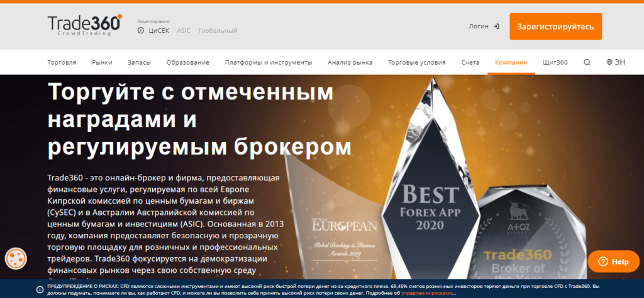Open search with the magnifier icon
This screenshot has width=644, height=298.
click(x=587, y=62)
